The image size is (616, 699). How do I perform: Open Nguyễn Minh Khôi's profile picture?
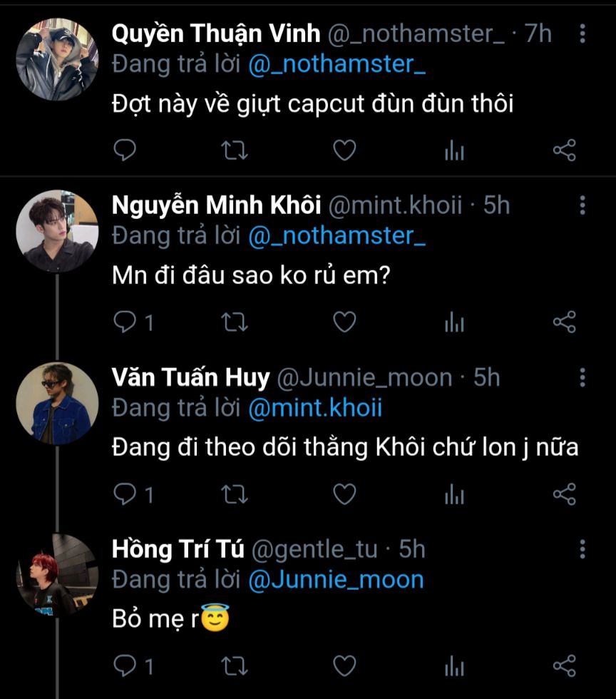pos(57,231)
